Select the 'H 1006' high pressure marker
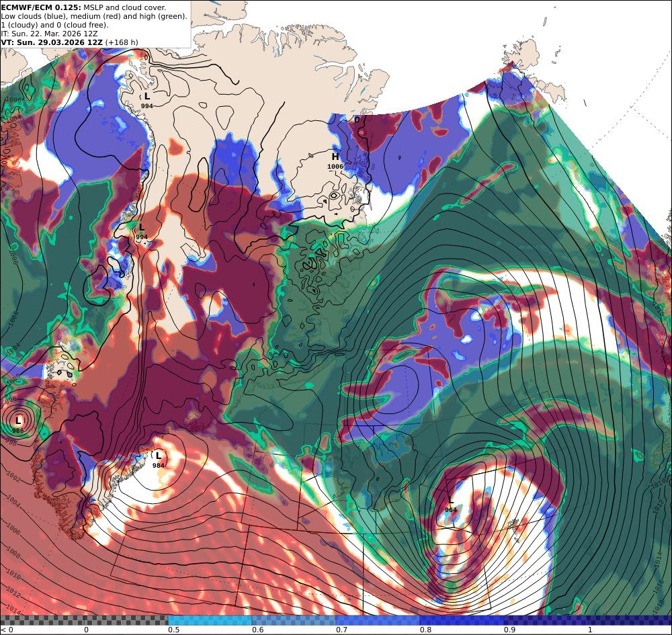This screenshot has height=635, width=672. [335, 161]
